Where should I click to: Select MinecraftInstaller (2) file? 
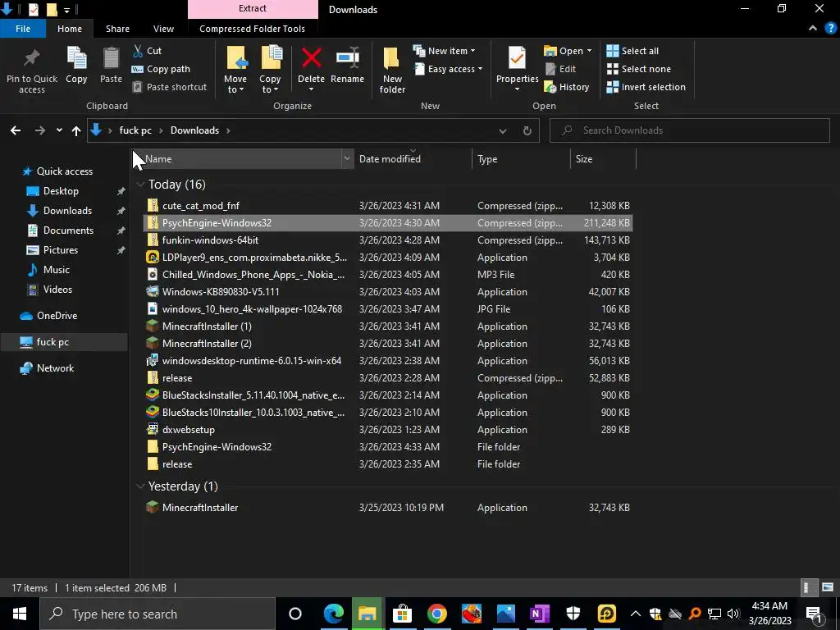[387, 344]
